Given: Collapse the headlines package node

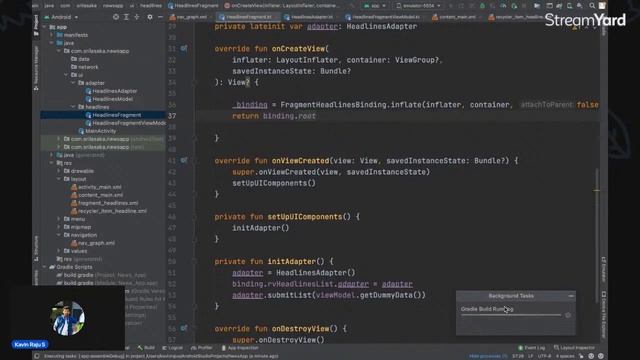Looking at the screenshot, I should (x=73, y=107).
